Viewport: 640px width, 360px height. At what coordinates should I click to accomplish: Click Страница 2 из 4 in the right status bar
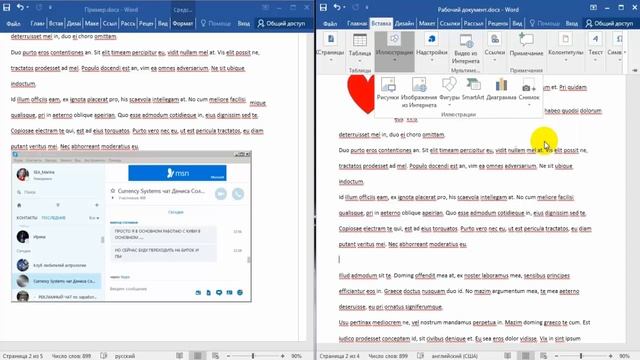point(339,356)
